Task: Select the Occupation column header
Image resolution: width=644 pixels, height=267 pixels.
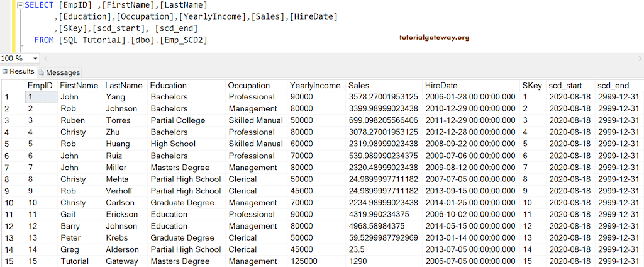Action: point(248,86)
